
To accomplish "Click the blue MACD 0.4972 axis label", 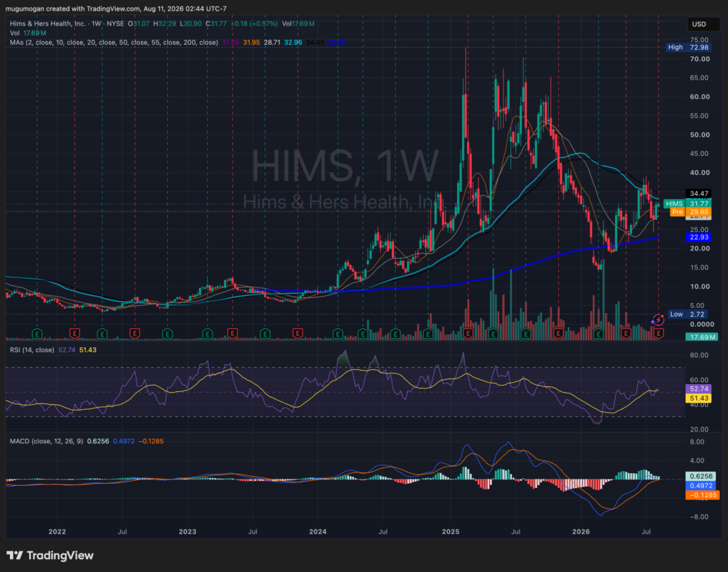I will click(x=701, y=486).
